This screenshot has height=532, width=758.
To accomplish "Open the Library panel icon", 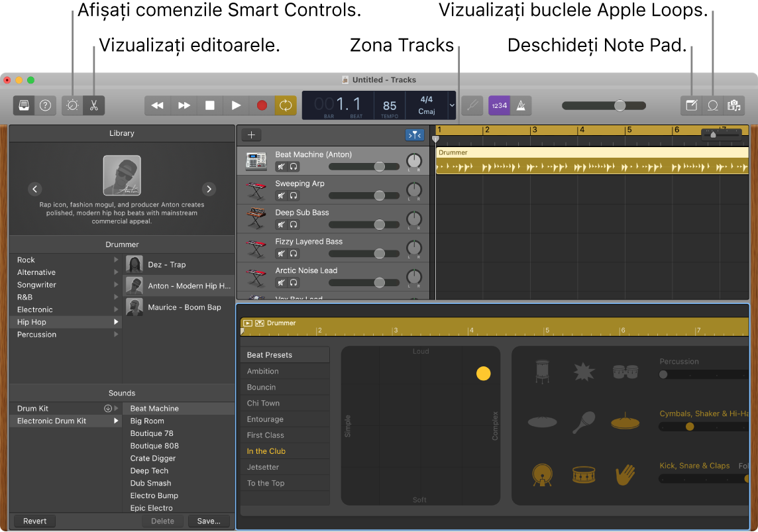I will click(24, 105).
